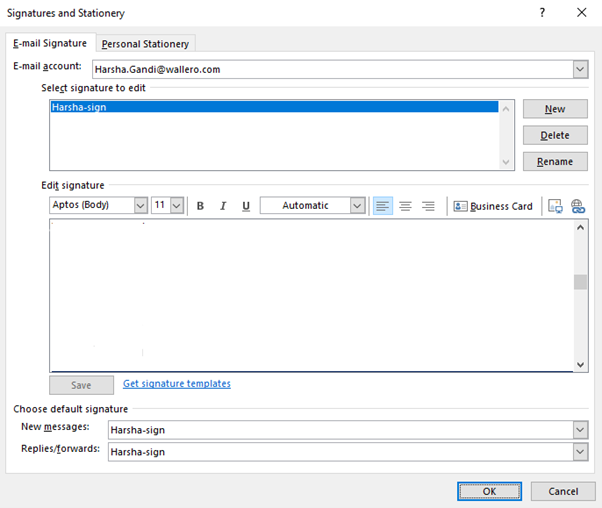Expand Replies/forwards signature dropdown
Image resolution: width=602 pixels, height=508 pixels.
tap(580, 452)
